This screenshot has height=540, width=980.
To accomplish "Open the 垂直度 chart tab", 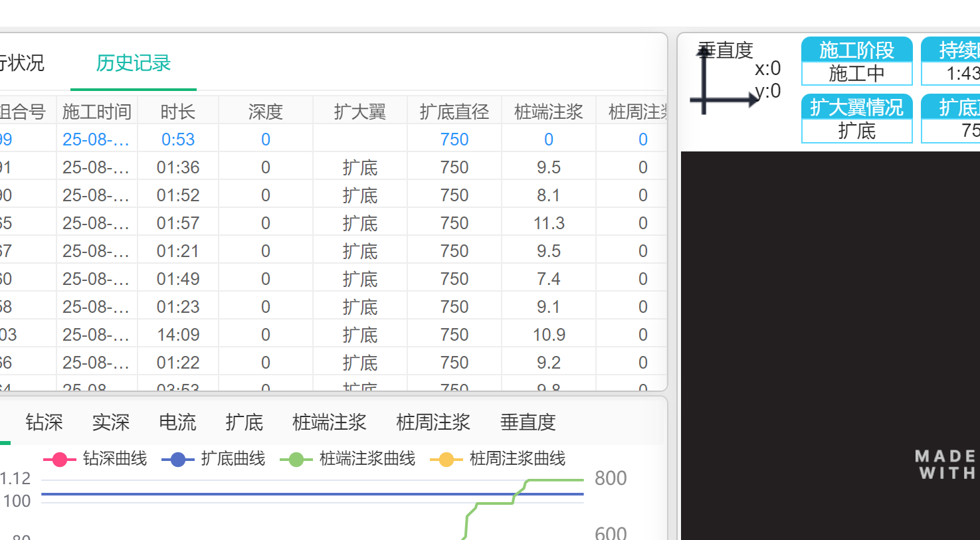I will pyautogui.click(x=528, y=422).
